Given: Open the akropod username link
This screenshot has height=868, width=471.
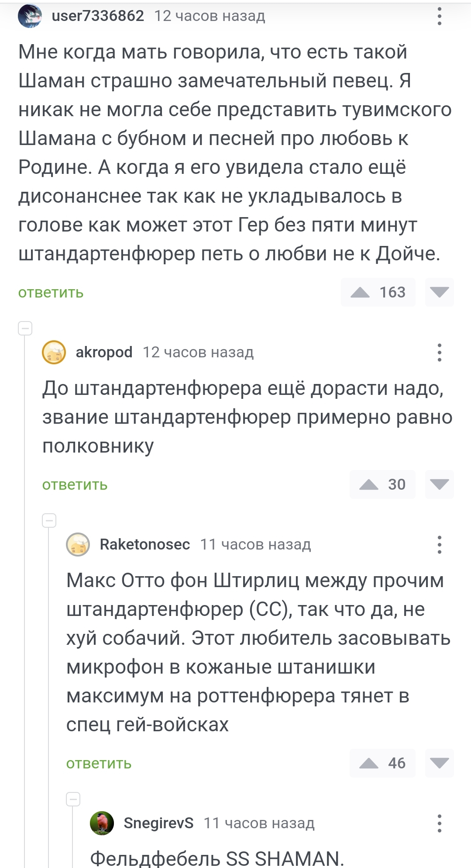Looking at the screenshot, I should (104, 352).
